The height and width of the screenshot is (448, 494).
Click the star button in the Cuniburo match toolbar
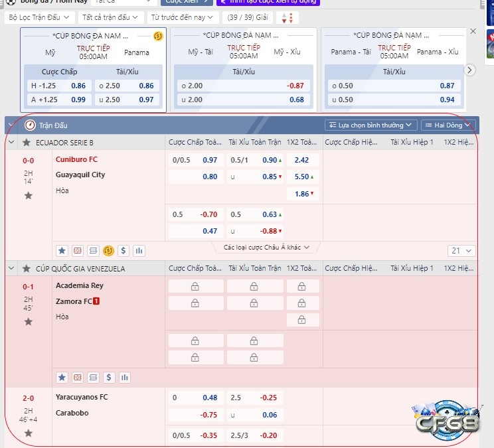click(x=62, y=251)
